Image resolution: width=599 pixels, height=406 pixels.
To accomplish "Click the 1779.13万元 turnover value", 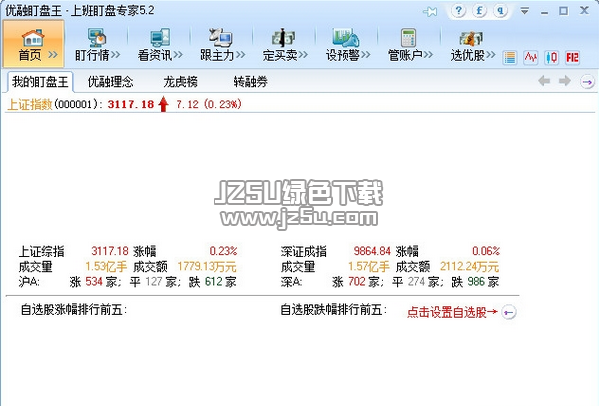I will [x=207, y=266].
